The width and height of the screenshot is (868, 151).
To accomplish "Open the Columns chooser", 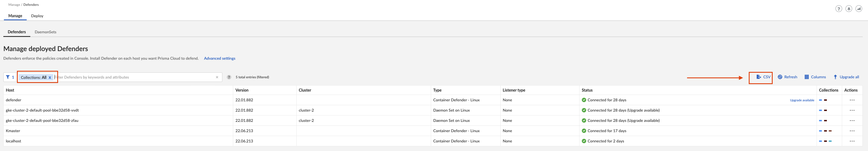I will [x=815, y=77].
